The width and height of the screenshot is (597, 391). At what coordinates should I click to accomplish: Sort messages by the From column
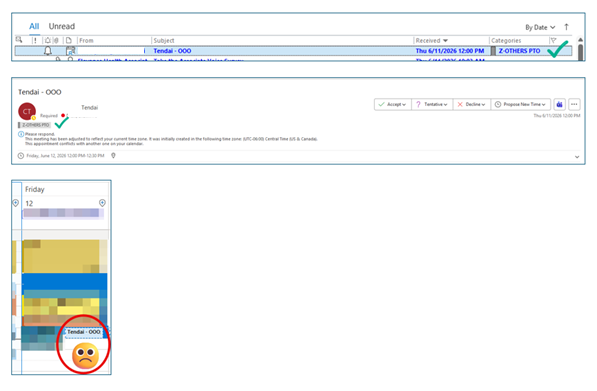(x=86, y=40)
